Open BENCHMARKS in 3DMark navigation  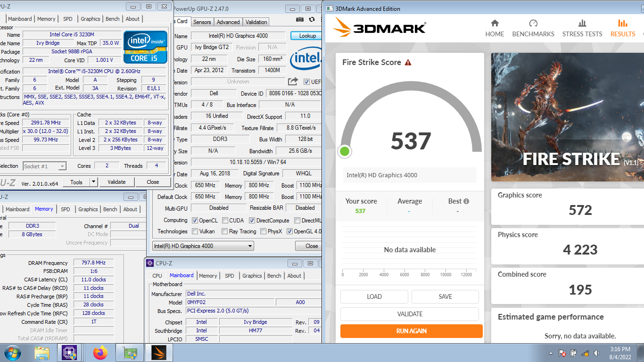[533, 28]
